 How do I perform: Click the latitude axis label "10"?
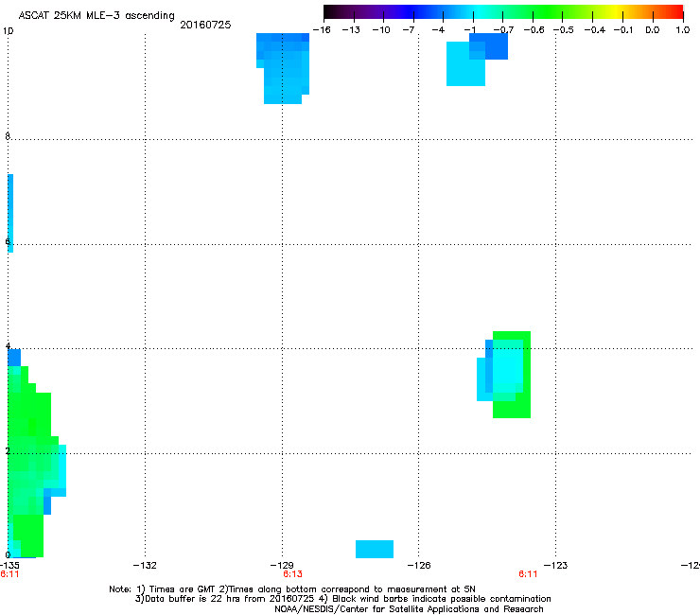click(8, 31)
